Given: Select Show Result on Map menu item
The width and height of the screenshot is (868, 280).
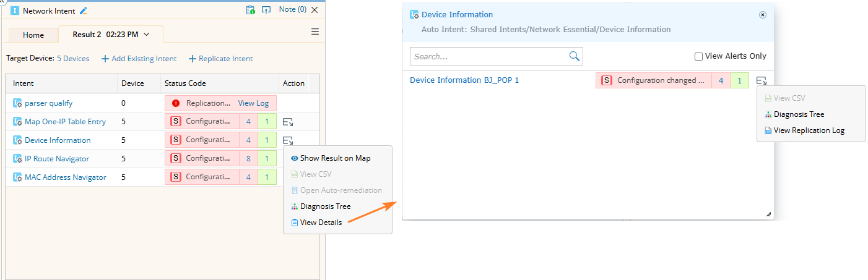Looking at the screenshot, I should click(335, 158).
